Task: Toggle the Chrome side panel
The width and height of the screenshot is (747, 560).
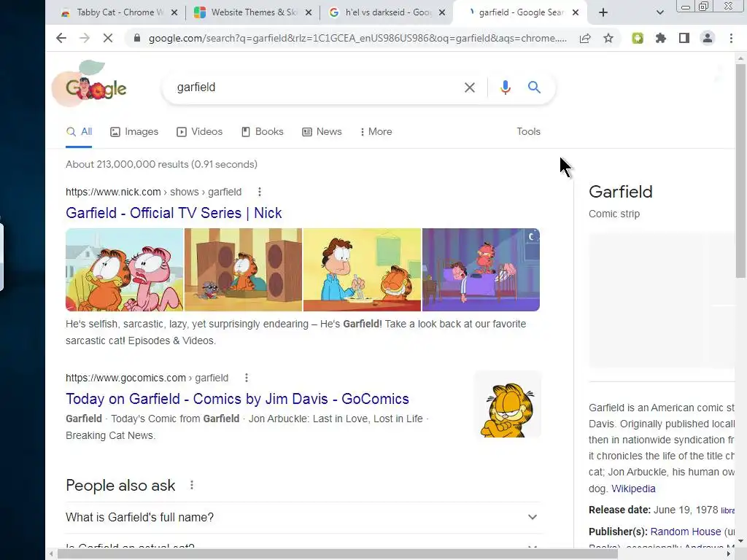Action: click(684, 38)
